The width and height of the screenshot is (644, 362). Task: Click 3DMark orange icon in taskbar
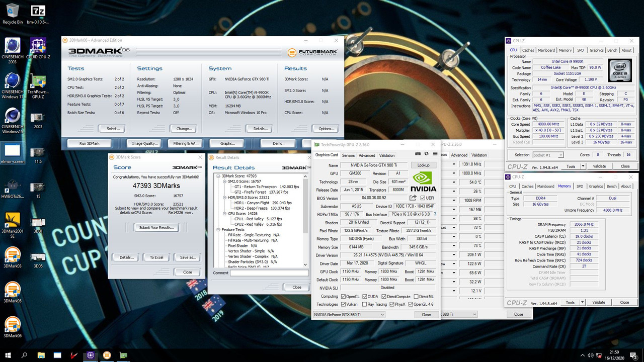pos(107,355)
